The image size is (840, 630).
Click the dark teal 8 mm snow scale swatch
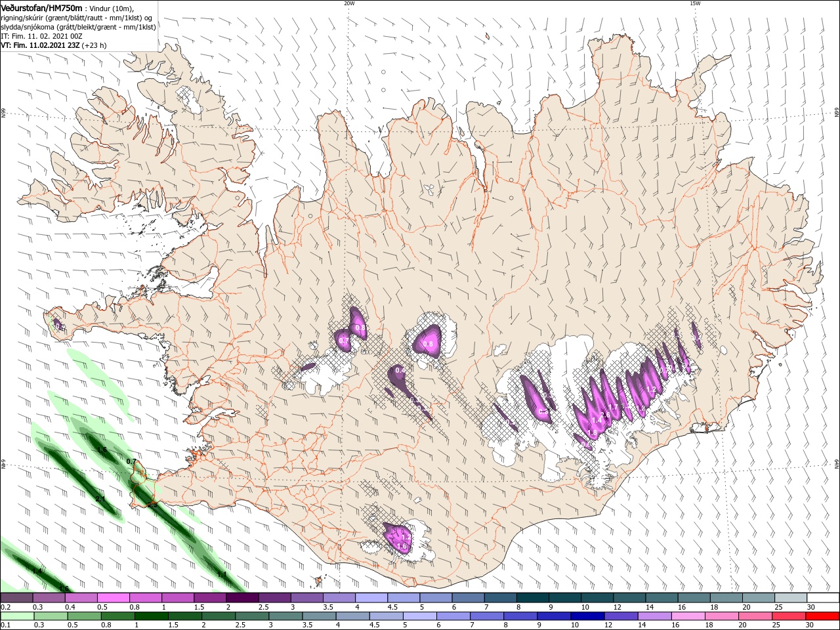pos(532,598)
